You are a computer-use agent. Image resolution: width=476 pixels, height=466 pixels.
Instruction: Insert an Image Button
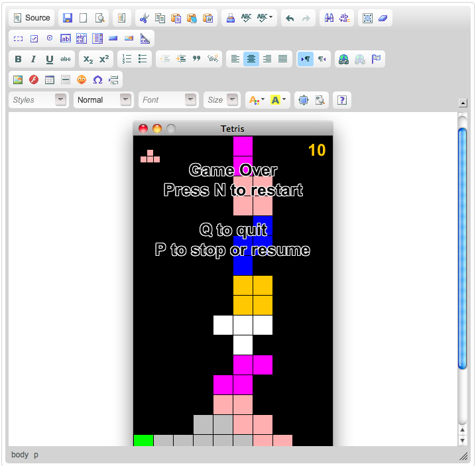pyautogui.click(x=129, y=38)
